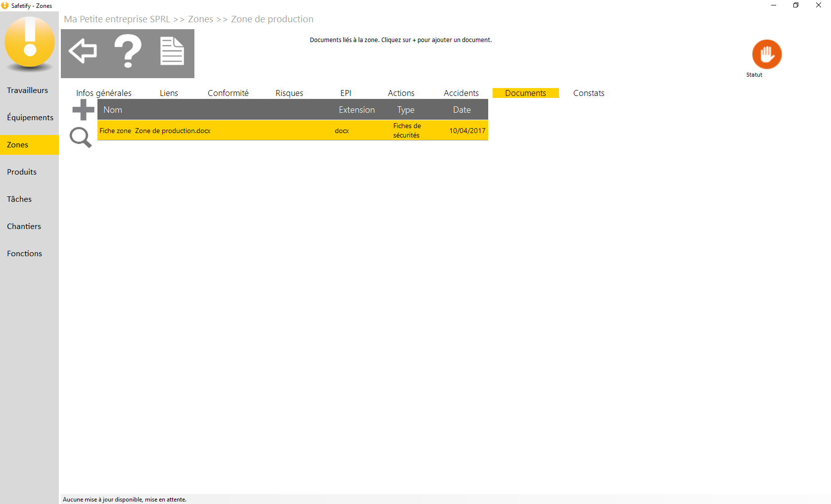This screenshot has height=504, width=831.
Task: Click the 'Fiches de sécurités' type cell
Action: (x=407, y=131)
